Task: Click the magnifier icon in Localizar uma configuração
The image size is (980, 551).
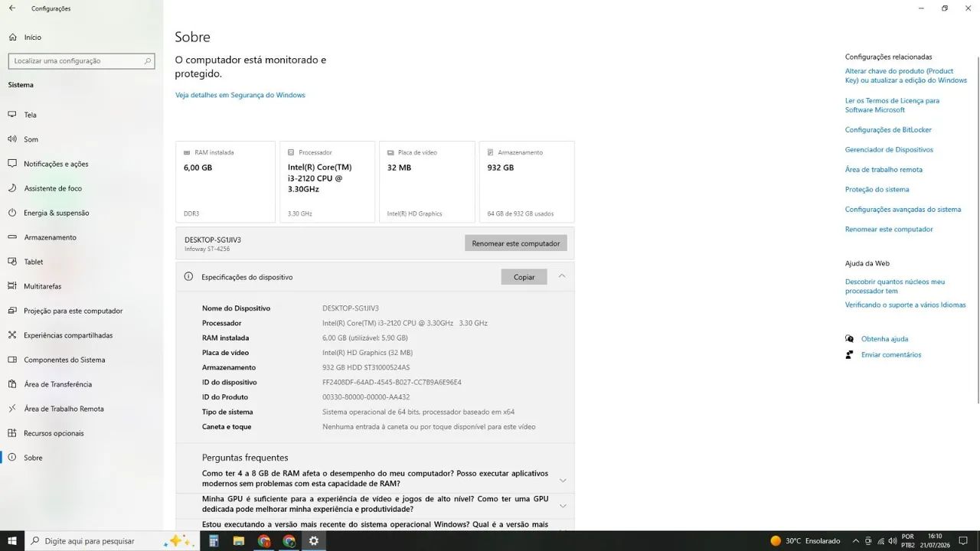Action: [x=148, y=61]
